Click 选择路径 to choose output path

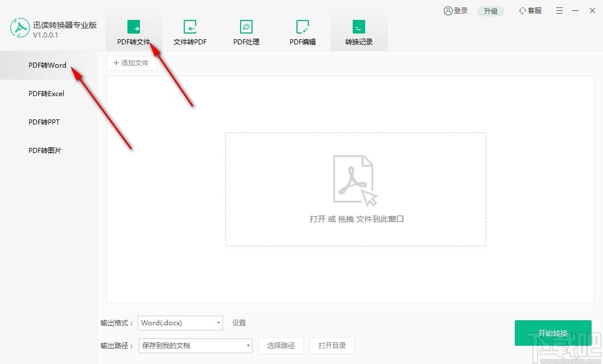[x=281, y=345]
